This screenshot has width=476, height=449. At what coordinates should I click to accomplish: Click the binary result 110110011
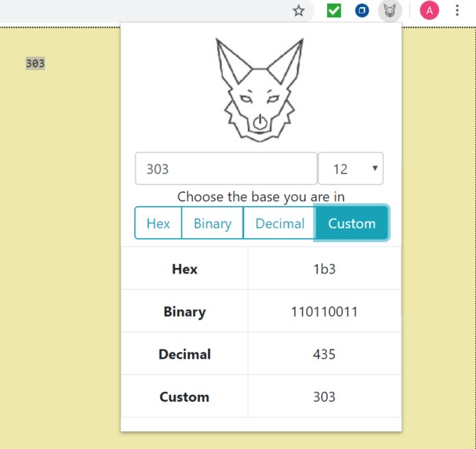(324, 312)
